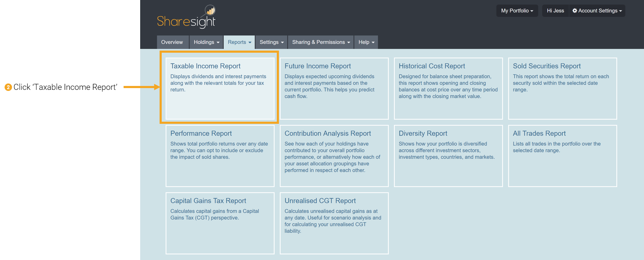
Task: Open the Account Settings dropdown
Action: tap(597, 11)
